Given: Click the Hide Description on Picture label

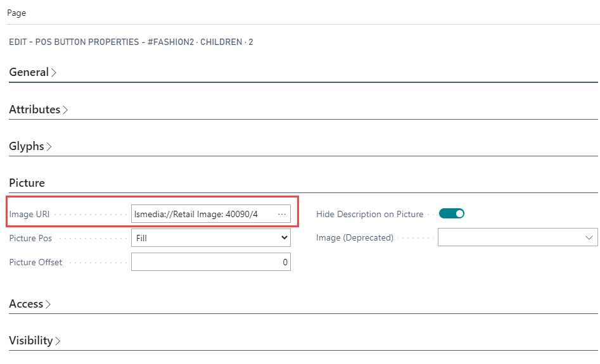Looking at the screenshot, I should (x=369, y=215).
